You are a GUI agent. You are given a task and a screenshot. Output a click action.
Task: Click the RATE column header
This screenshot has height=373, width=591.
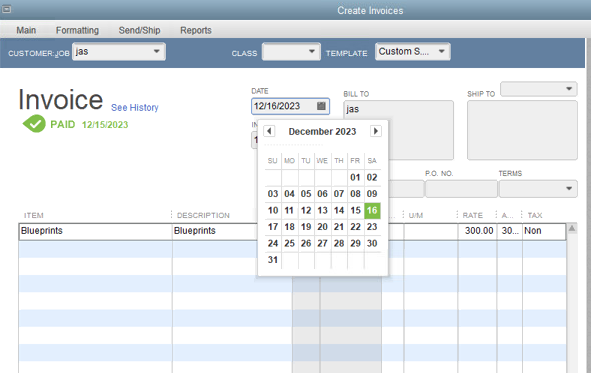(473, 216)
